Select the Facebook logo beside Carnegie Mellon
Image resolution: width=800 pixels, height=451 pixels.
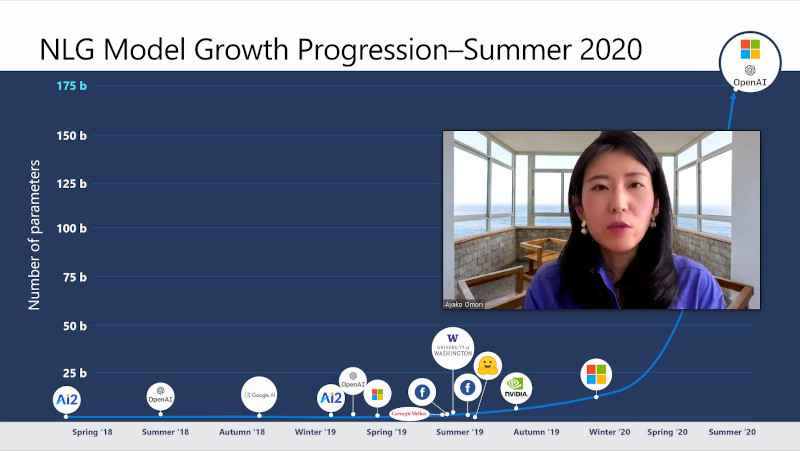pyautogui.click(x=422, y=392)
